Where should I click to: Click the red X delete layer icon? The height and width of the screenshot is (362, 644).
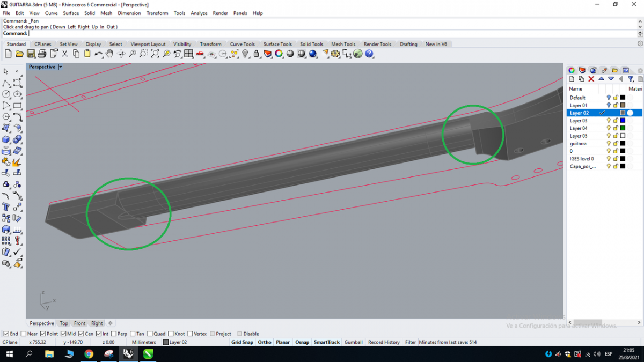point(591,79)
